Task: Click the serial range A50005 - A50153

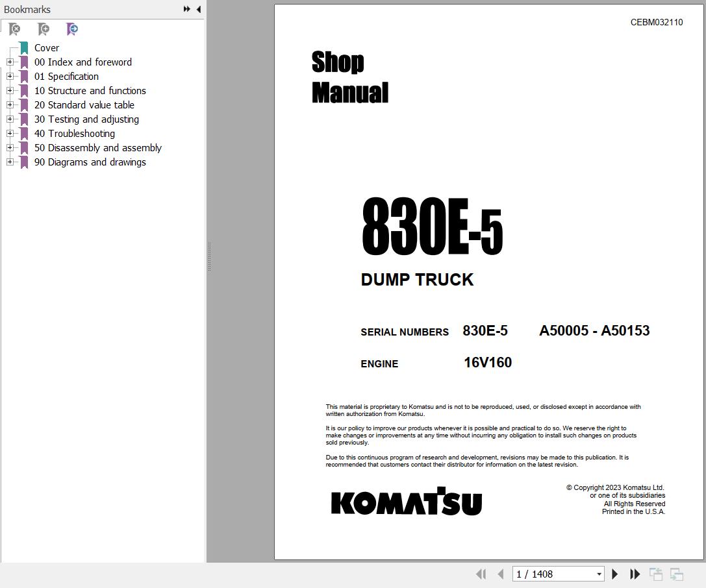Action: coord(594,330)
